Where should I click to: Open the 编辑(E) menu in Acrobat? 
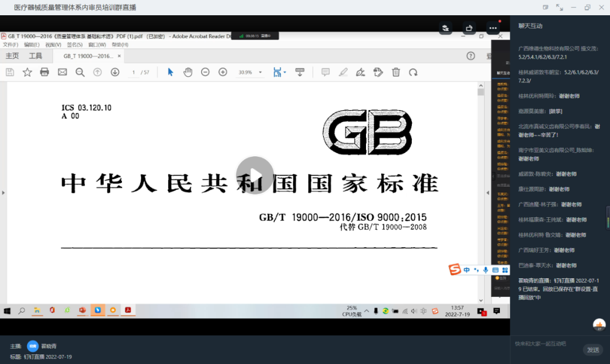tap(32, 45)
